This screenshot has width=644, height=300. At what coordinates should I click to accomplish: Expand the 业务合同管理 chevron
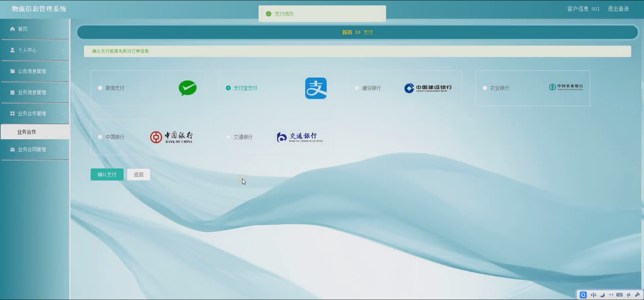63,150
